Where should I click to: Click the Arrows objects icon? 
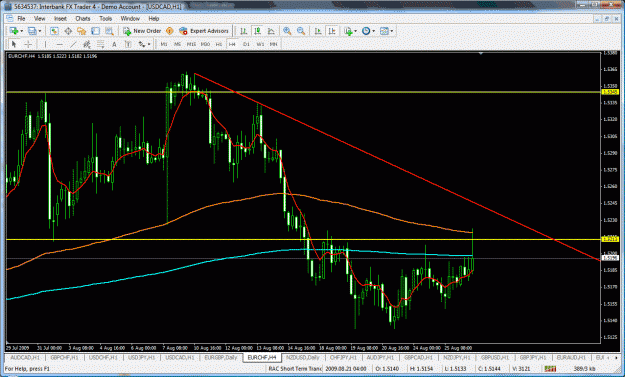[142, 44]
